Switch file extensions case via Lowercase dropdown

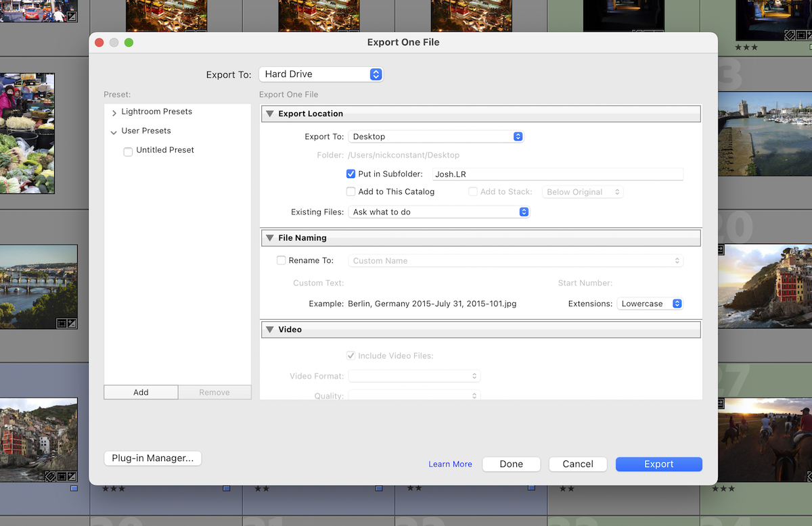[650, 304]
